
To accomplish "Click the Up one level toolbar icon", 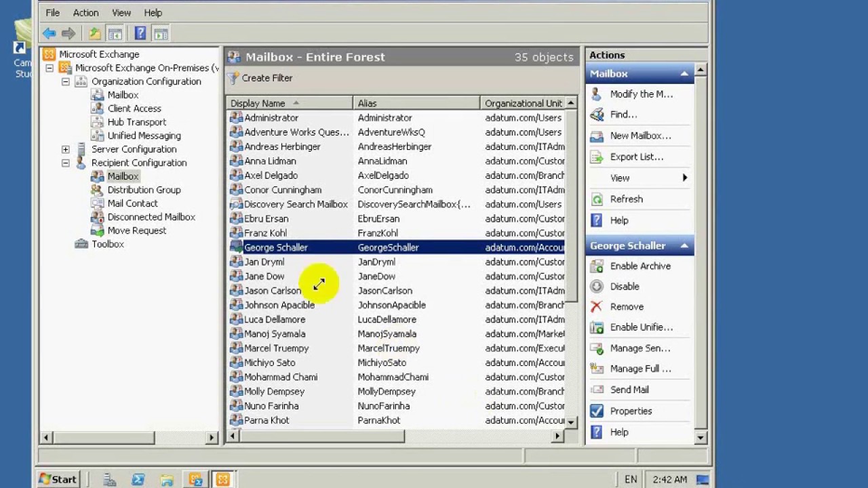I will pos(95,33).
